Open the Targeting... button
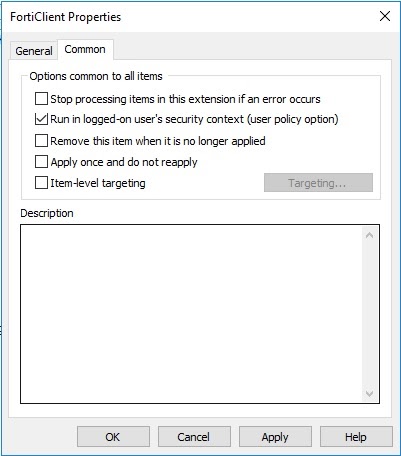Screen dimensions: 401x456 click(x=318, y=183)
